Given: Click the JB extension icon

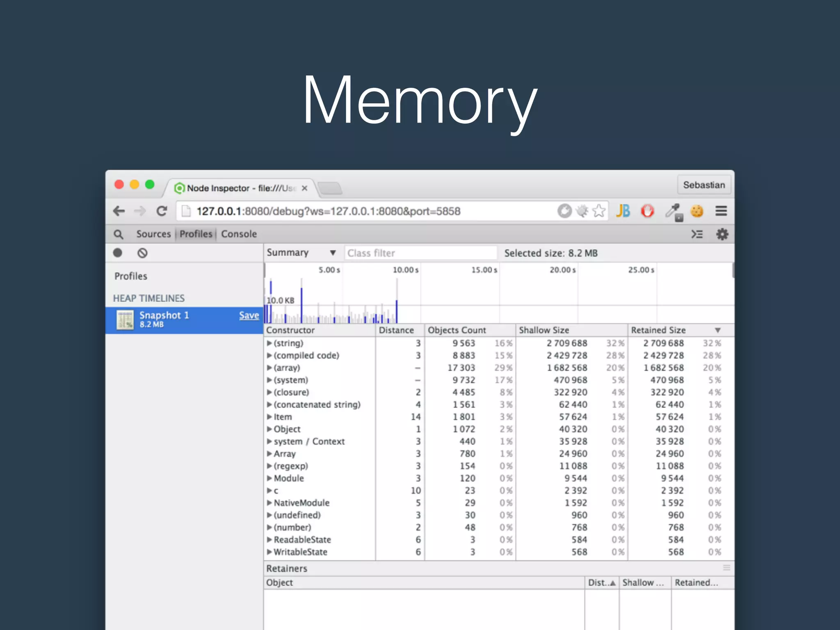Looking at the screenshot, I should [623, 211].
